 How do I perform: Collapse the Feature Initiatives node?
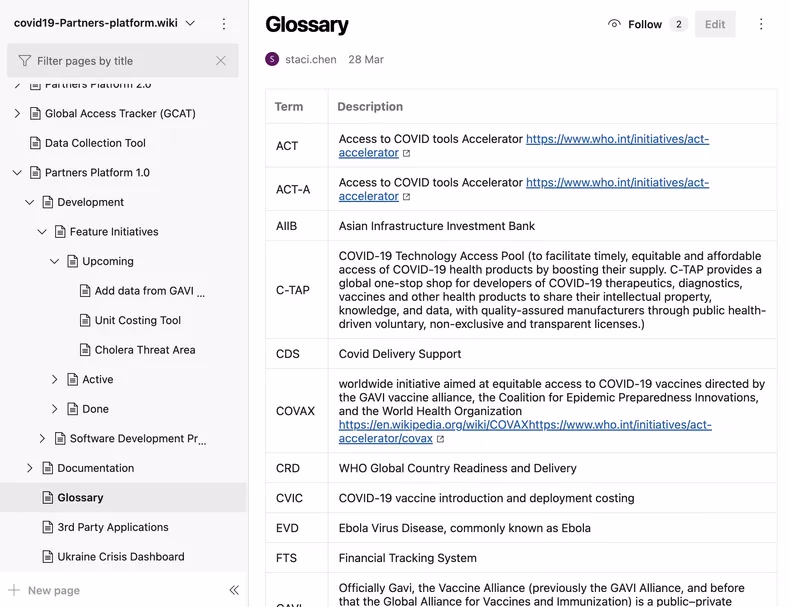pyautogui.click(x=42, y=232)
